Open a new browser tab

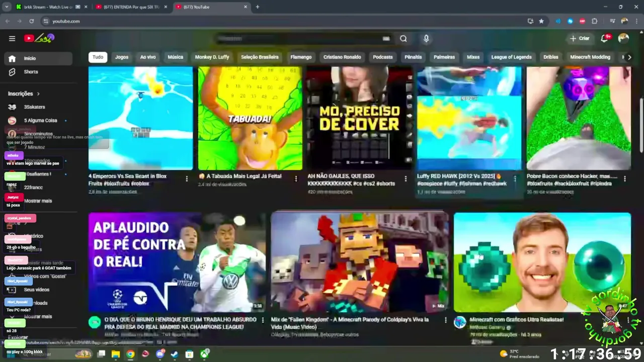tap(258, 7)
